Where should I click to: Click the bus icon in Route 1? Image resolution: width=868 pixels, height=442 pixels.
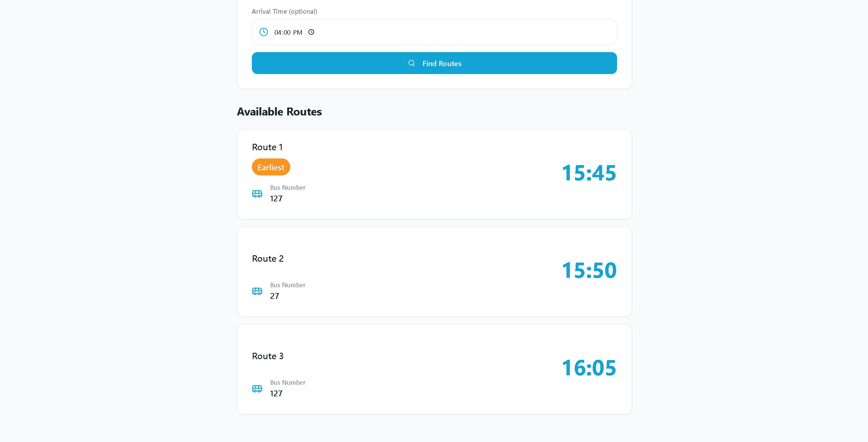(257, 193)
